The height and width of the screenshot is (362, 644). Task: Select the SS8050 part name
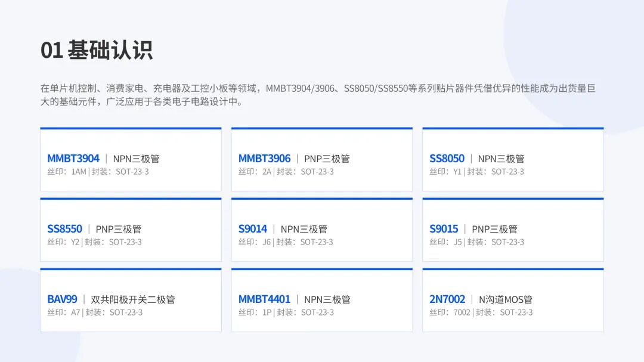click(x=447, y=159)
